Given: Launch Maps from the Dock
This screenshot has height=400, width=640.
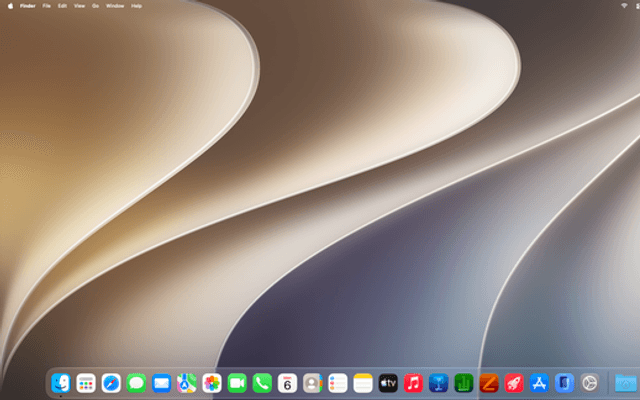Looking at the screenshot, I should pos(187,383).
